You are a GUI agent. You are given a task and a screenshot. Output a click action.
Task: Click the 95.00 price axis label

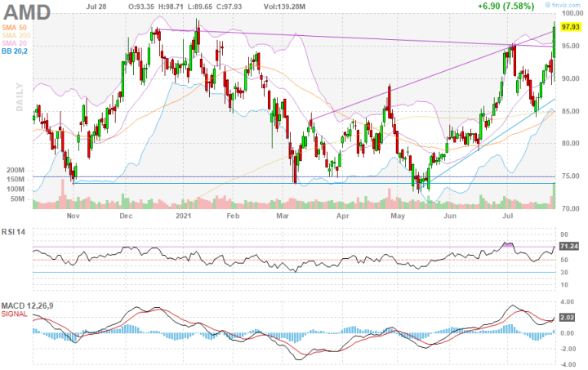[571, 46]
